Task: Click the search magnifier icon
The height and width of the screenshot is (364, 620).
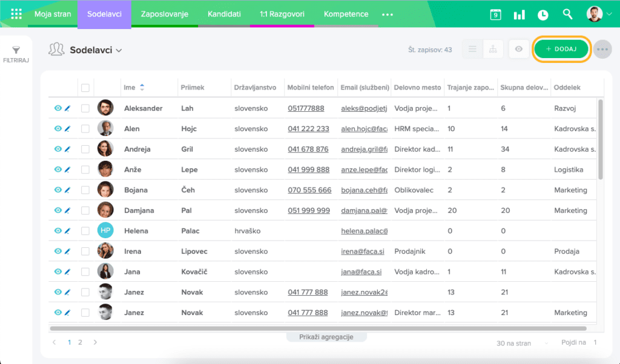Action: tap(567, 14)
